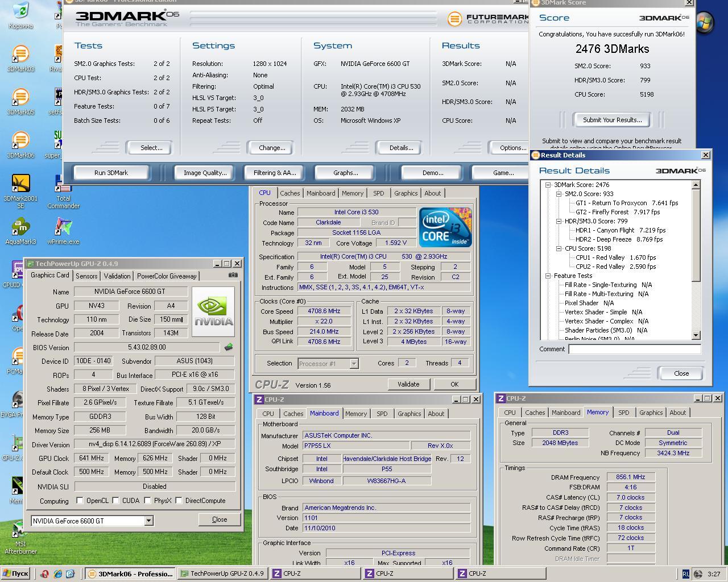Click the BIOS Version field in GPU-Z

(147, 347)
